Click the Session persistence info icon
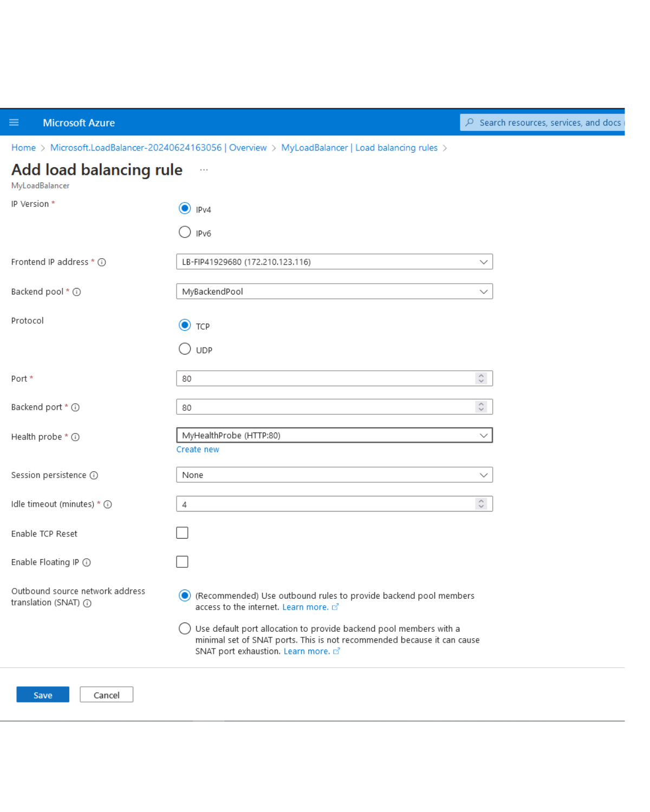 pos(94,475)
